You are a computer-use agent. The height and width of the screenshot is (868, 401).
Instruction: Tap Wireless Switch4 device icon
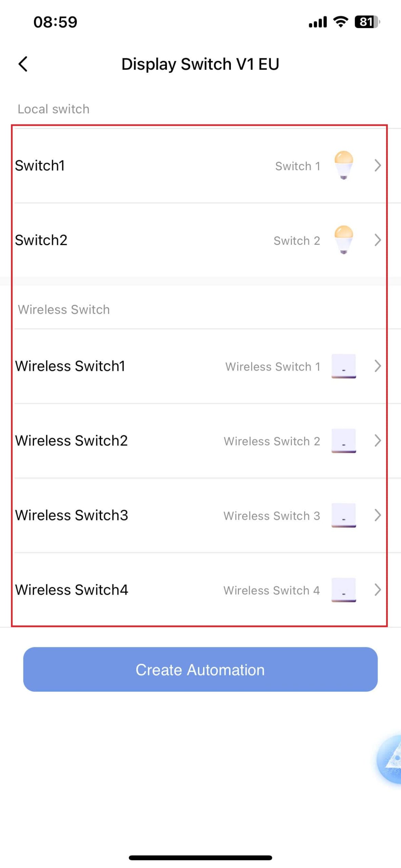343,590
